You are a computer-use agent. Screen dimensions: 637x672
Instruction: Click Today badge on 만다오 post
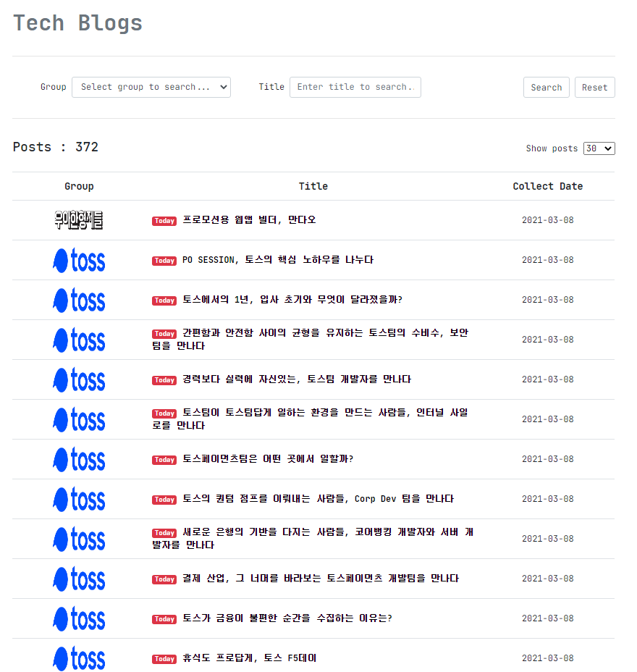164,221
